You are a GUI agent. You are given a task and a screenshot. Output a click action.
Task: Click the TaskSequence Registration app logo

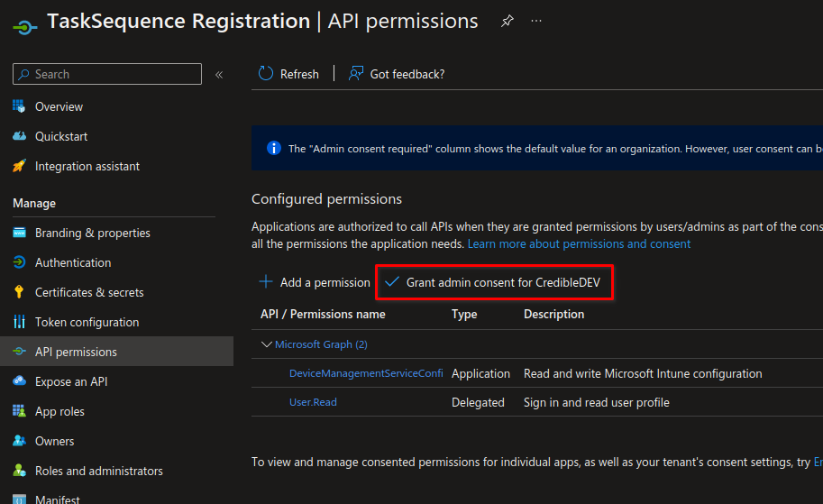(24, 26)
